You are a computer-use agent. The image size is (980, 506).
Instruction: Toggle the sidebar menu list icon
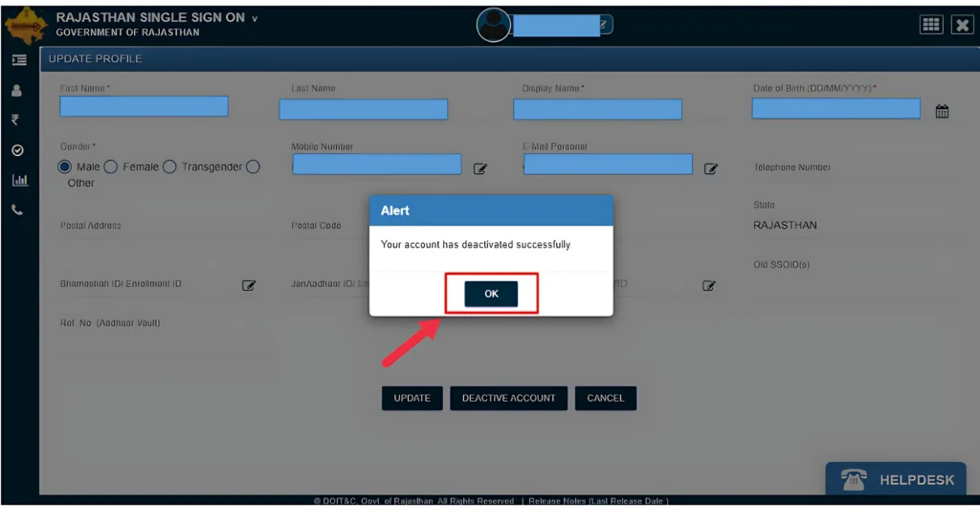tap(19, 60)
